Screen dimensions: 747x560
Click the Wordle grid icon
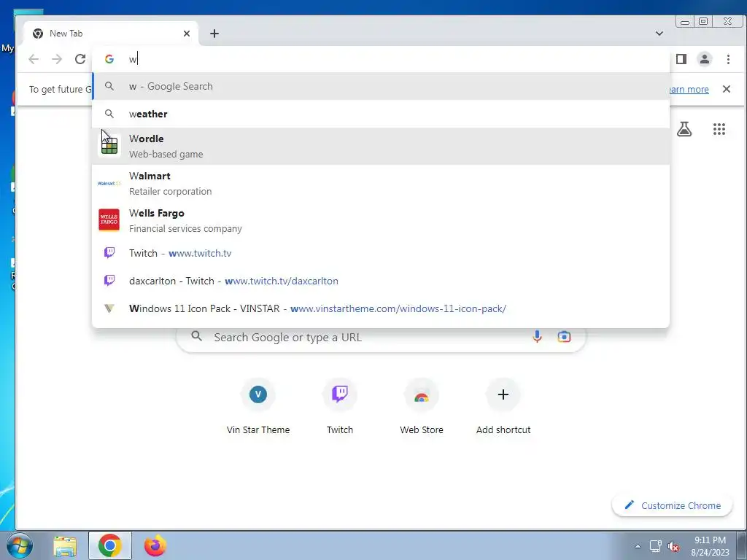(109, 145)
